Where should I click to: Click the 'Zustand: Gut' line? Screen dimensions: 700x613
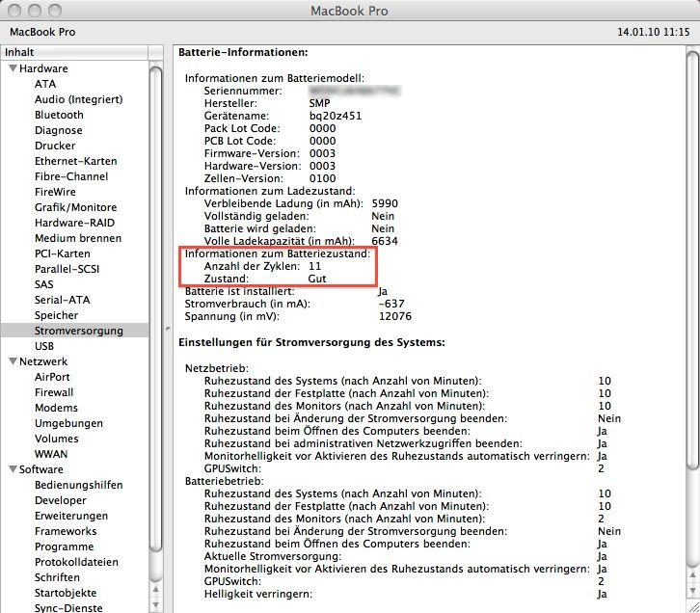click(265, 279)
